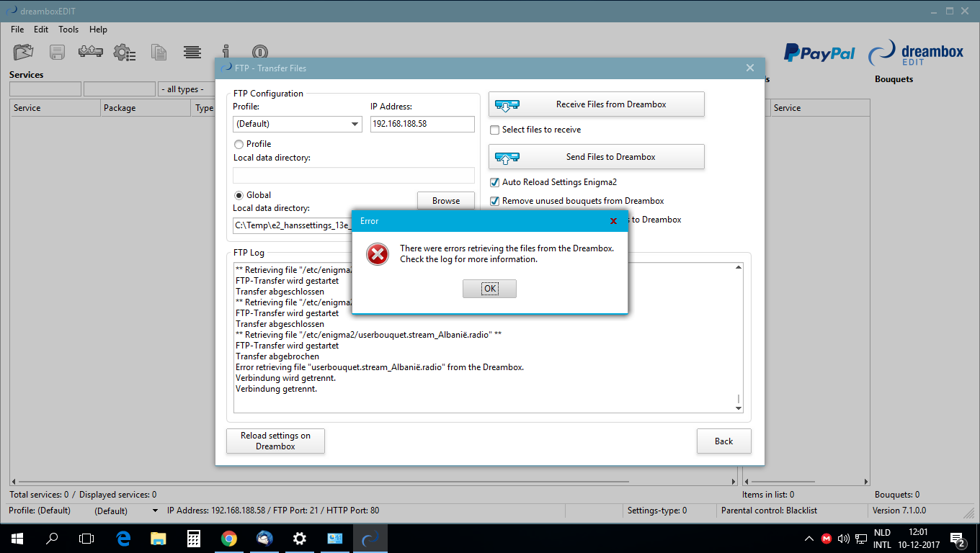Click the IP Address input field
Viewport: 980px width, 553px height.
(x=422, y=125)
